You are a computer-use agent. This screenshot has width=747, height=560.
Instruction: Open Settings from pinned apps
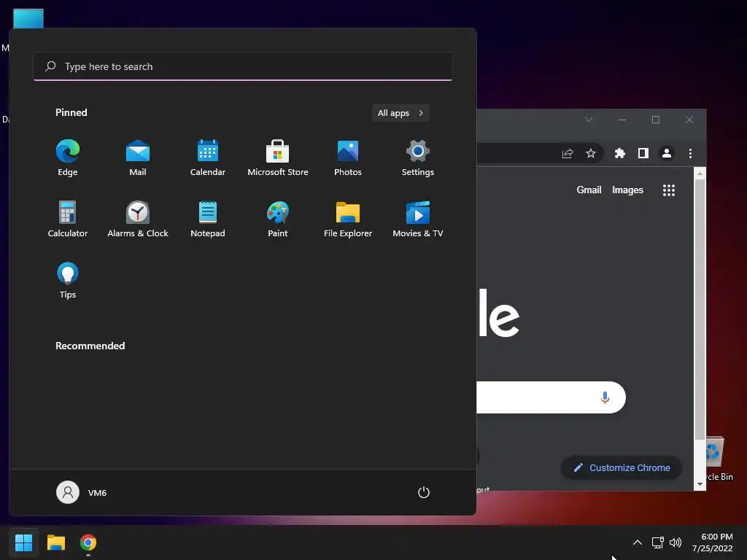click(418, 158)
